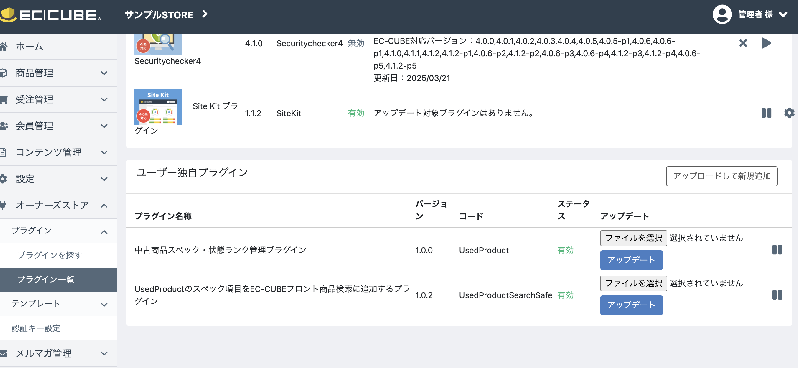Expand the テンプレート submenu
The width and height of the screenshot is (798, 368).
(x=58, y=304)
